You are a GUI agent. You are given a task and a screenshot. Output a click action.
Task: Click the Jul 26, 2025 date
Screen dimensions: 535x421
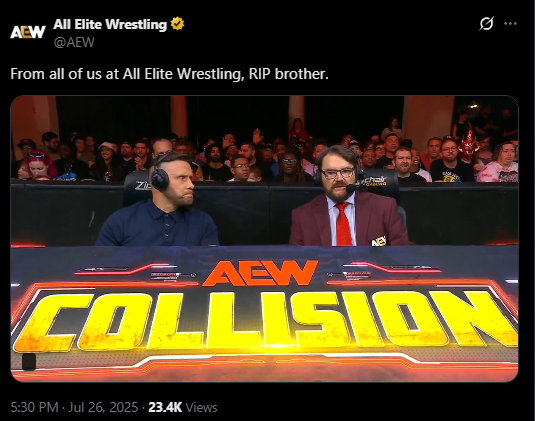coord(103,407)
